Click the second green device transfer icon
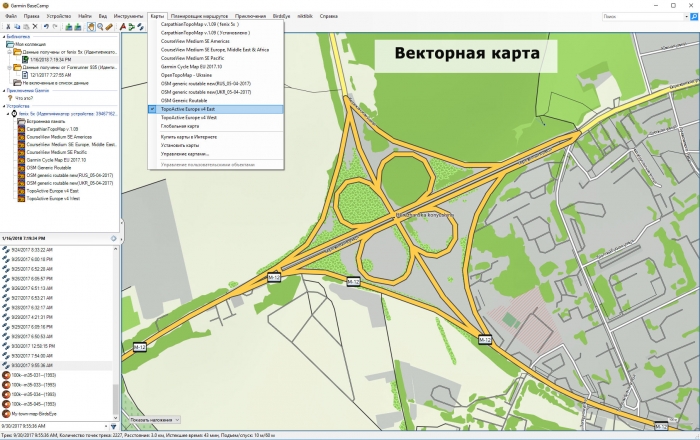 pos(78,27)
